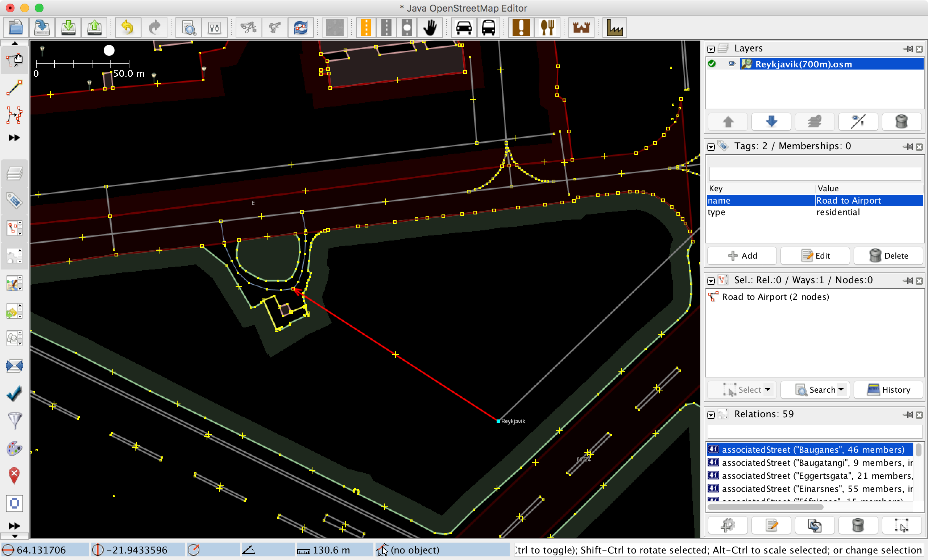Open Preferences from the toolbar
The width and height of the screenshot is (928, 560).
pos(215,28)
